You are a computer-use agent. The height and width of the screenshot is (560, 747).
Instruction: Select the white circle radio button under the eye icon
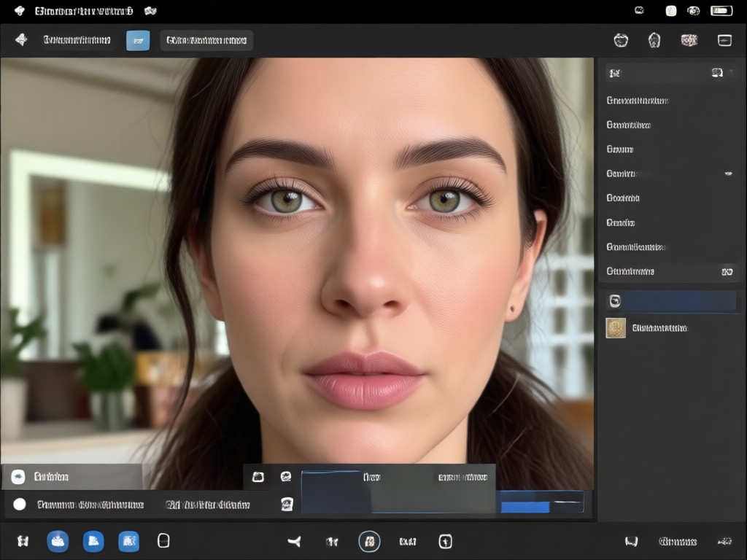[20, 505]
